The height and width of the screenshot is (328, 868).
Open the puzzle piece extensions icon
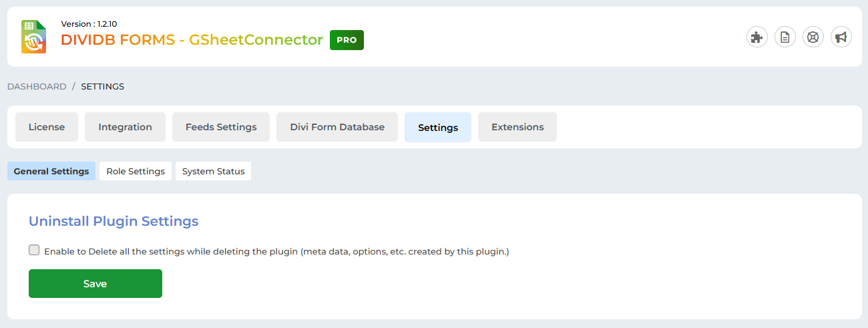756,37
